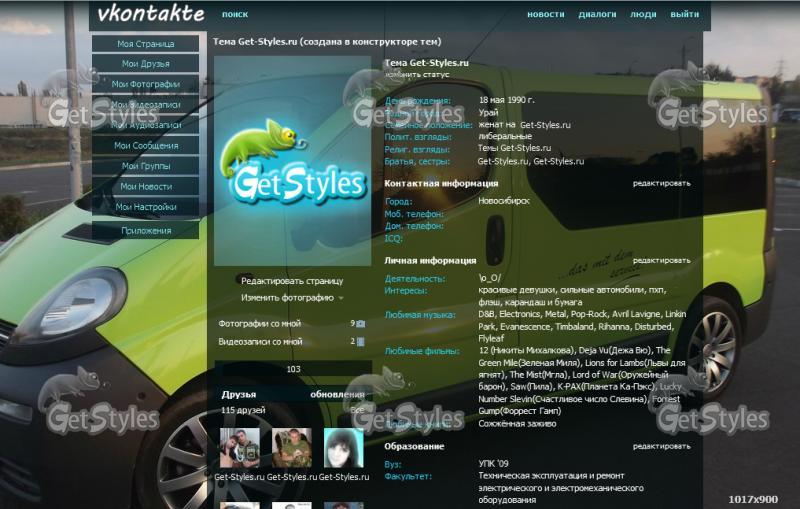The height and width of the screenshot is (509, 800).
Task: Expand the Изменить фотографию dropdown arrow
Action: [341, 298]
